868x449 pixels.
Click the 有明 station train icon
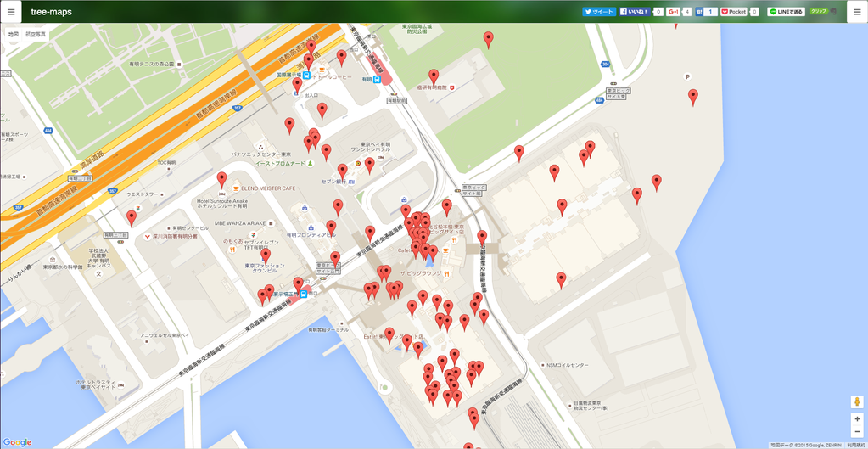pos(377,79)
